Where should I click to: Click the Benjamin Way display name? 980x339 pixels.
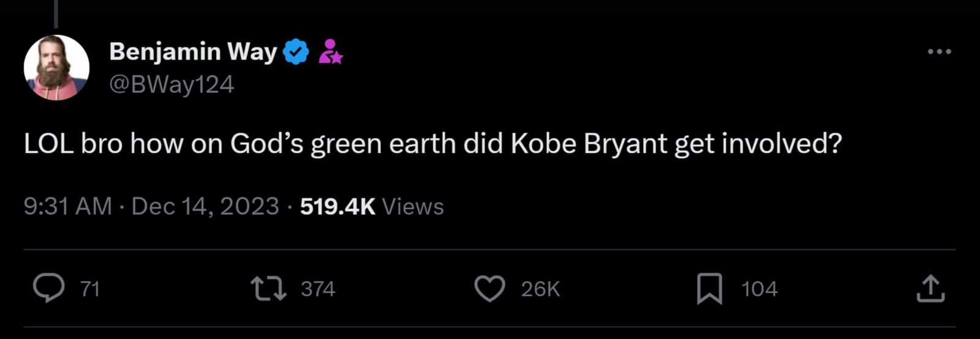(193, 51)
